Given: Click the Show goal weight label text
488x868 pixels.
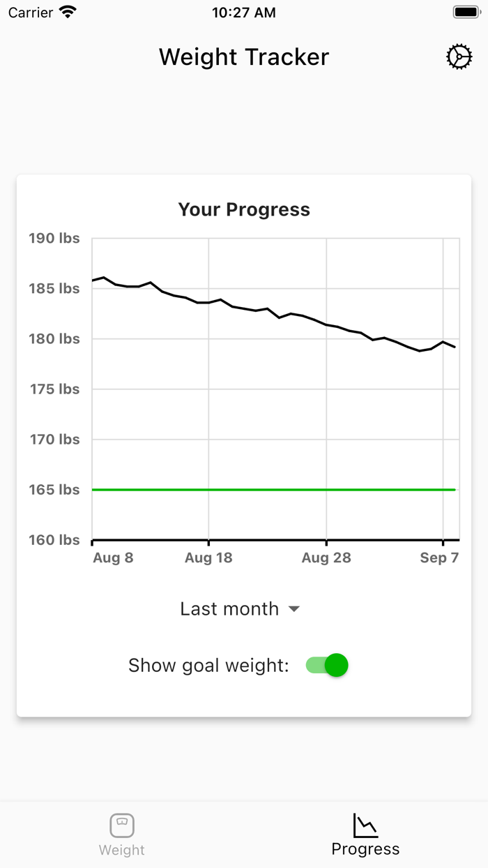Looking at the screenshot, I should coord(209,665).
